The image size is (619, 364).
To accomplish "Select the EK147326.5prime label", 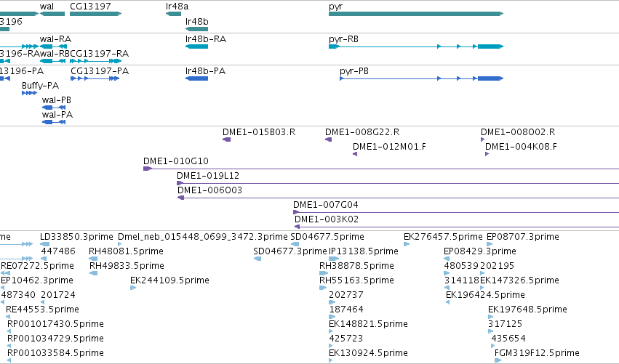I will 519,280.
